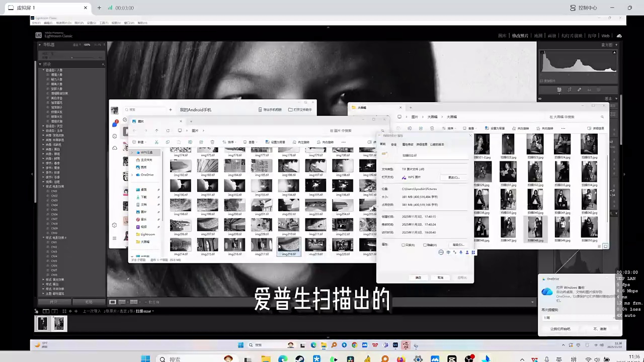Open the Web module in Lightroom
644x362 pixels.
tap(606, 36)
